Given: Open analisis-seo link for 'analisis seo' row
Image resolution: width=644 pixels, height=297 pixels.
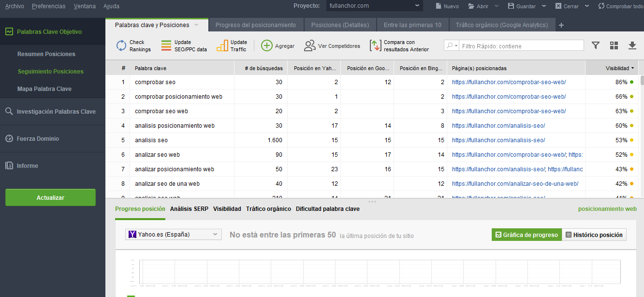Looking at the screenshot, I should click(498, 140).
